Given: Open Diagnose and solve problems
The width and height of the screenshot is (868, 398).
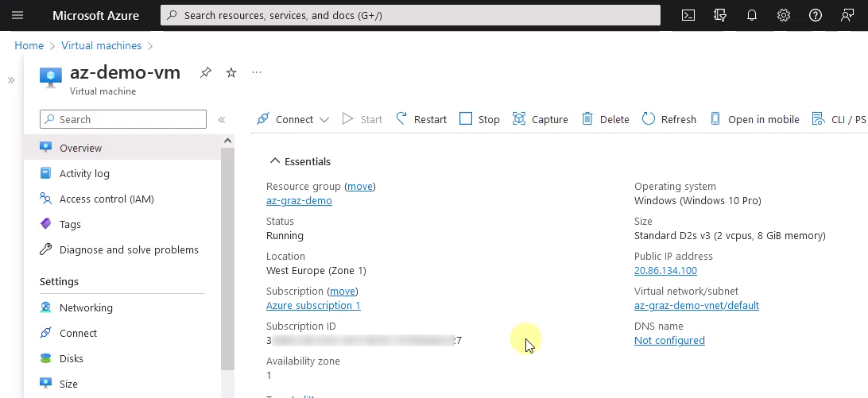Looking at the screenshot, I should click(122, 249).
